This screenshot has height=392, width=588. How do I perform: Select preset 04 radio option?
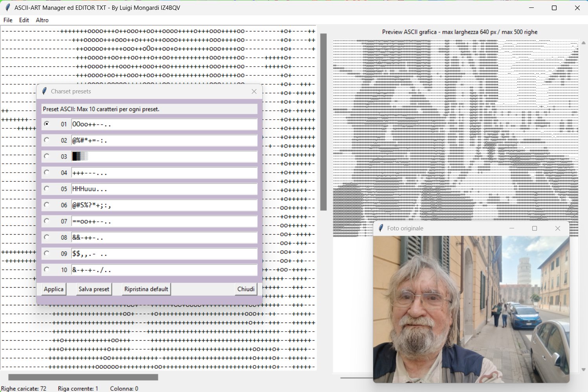(x=47, y=172)
